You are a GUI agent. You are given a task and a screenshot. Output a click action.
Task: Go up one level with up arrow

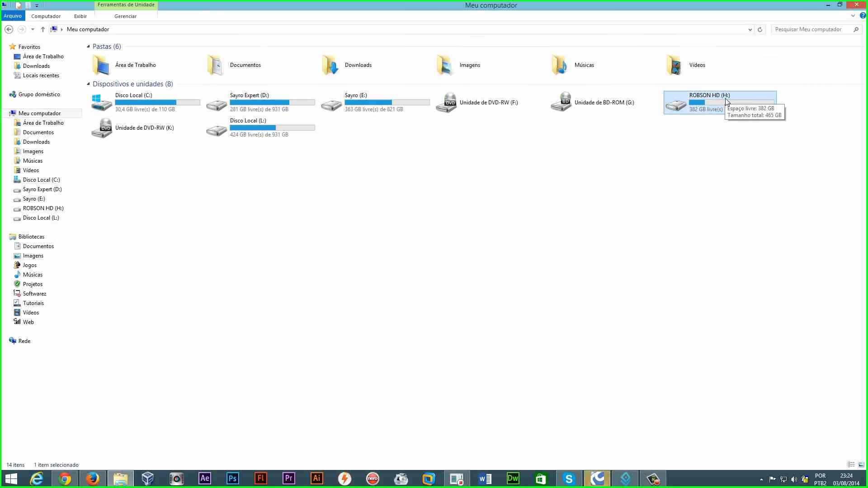point(42,29)
